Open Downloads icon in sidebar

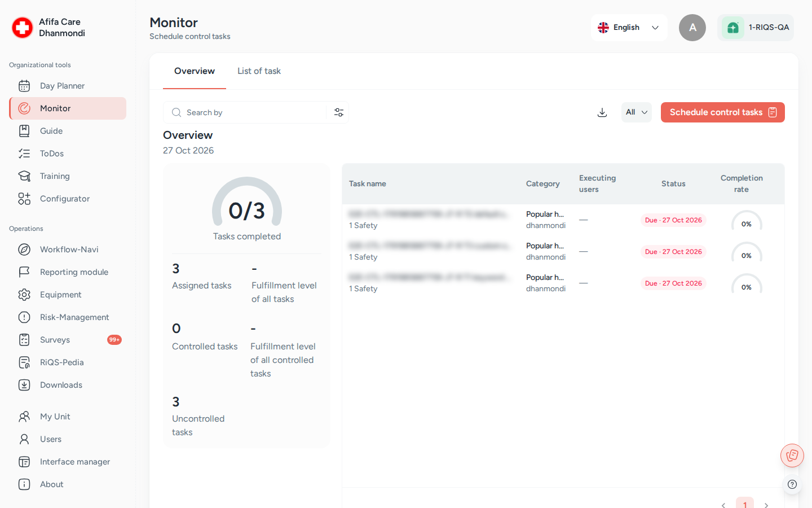[x=24, y=385]
